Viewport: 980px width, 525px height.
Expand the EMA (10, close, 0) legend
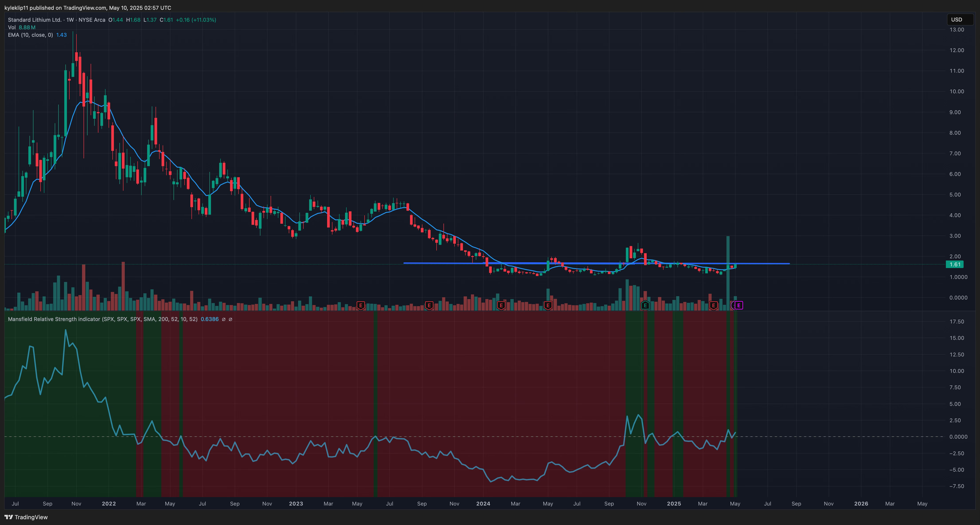(x=30, y=35)
